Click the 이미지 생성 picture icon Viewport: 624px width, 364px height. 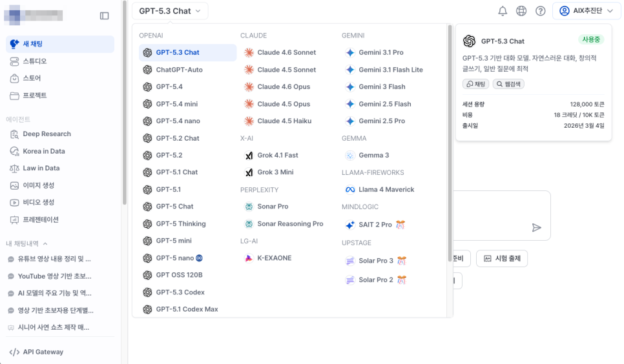click(x=14, y=185)
